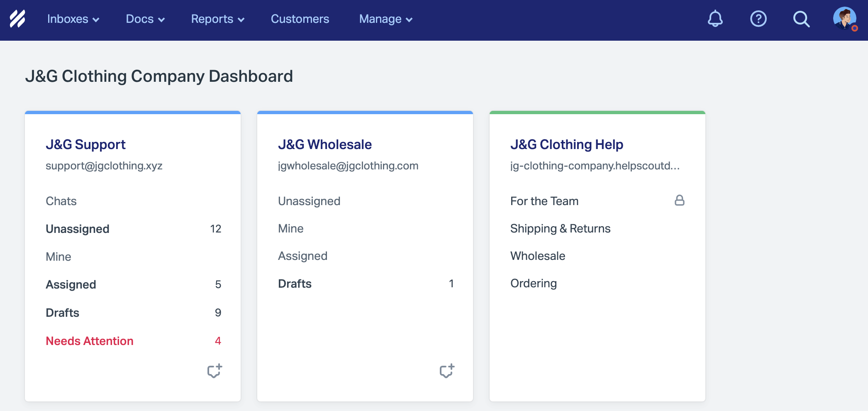Click the lock icon on For the Team
The image size is (868, 411).
[680, 201]
